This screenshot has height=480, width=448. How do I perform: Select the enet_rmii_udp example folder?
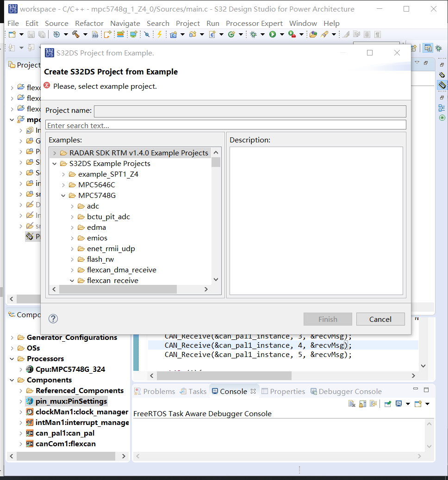pos(111,249)
